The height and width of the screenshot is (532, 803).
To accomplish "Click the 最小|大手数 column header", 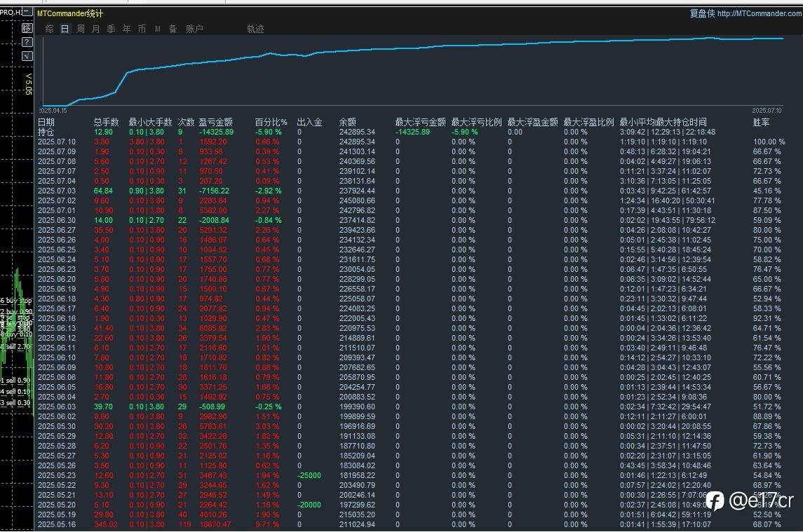I will point(150,122).
